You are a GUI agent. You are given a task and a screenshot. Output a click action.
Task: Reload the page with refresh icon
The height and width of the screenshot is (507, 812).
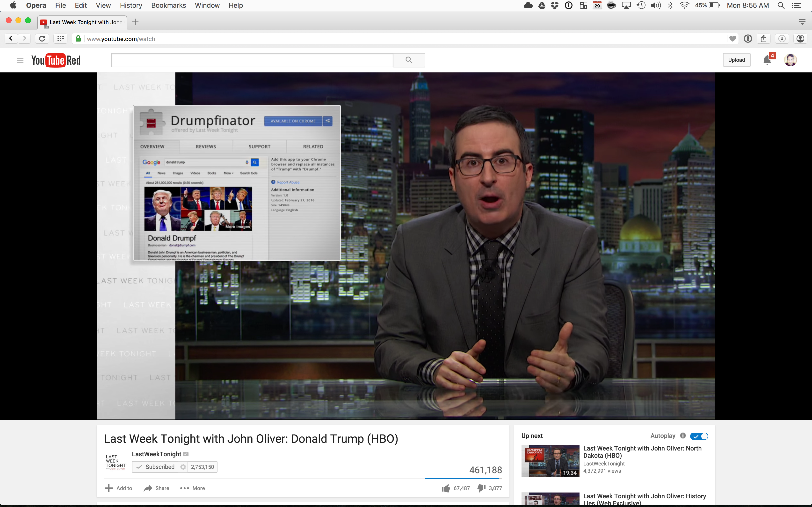[x=42, y=39]
